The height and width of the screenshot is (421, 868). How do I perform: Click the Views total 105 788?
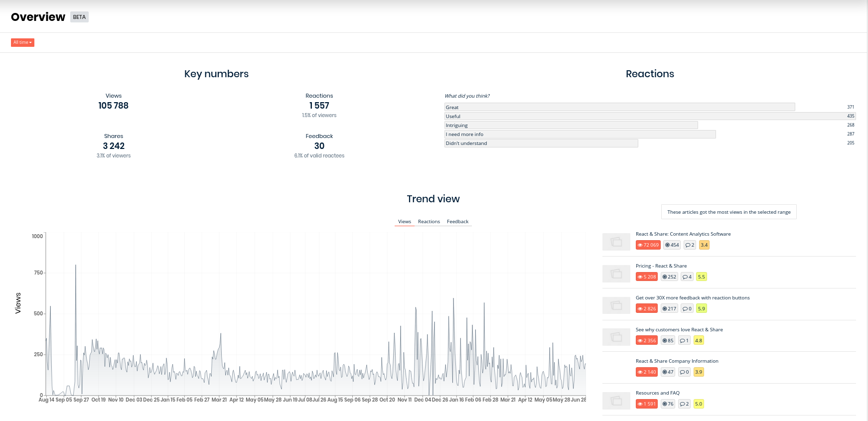[x=114, y=106]
